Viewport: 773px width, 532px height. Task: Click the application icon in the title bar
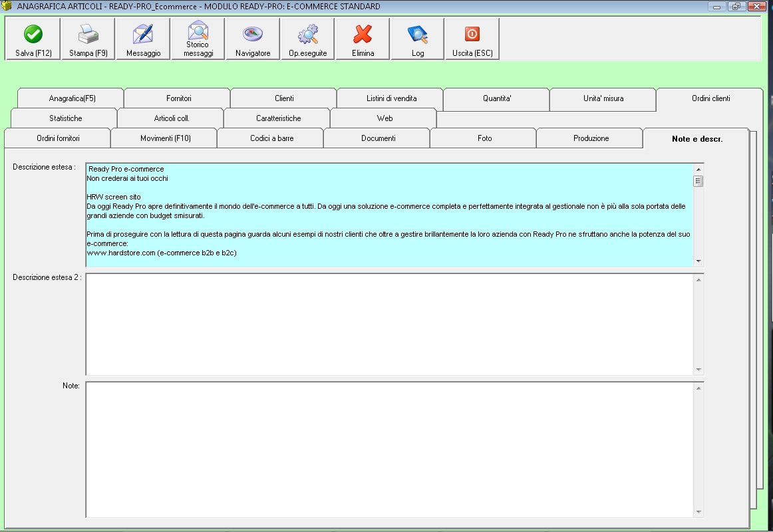coord(7,7)
